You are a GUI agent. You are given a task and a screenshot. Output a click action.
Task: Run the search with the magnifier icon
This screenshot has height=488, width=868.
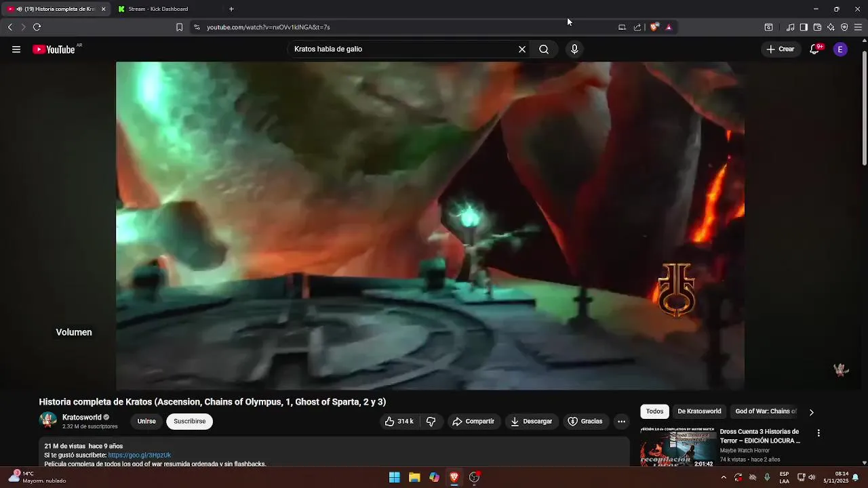[544, 49]
